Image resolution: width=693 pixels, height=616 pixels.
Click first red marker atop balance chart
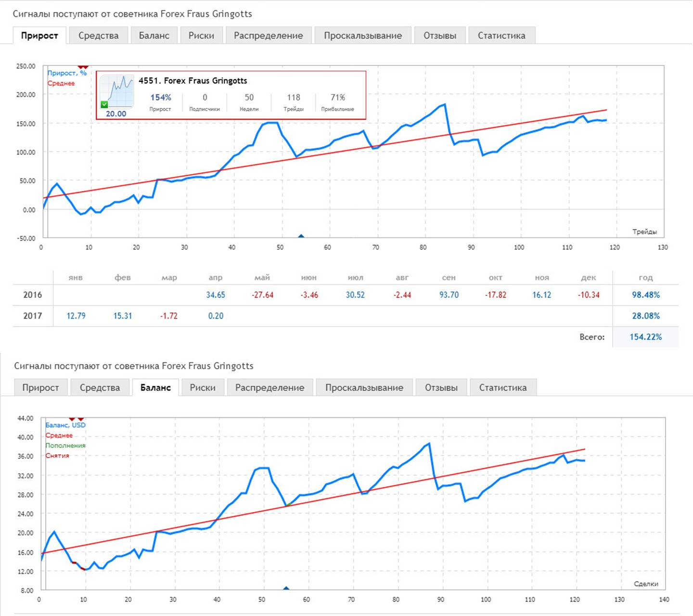(x=72, y=420)
